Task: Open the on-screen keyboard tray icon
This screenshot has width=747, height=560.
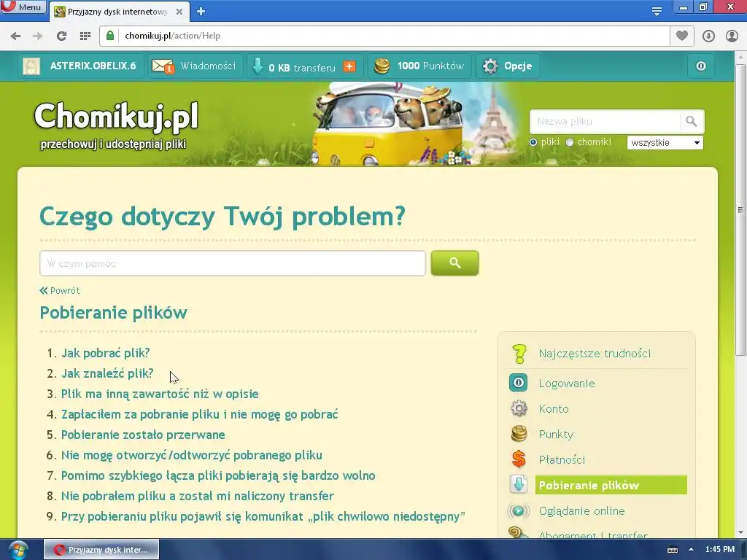Action: (x=673, y=550)
